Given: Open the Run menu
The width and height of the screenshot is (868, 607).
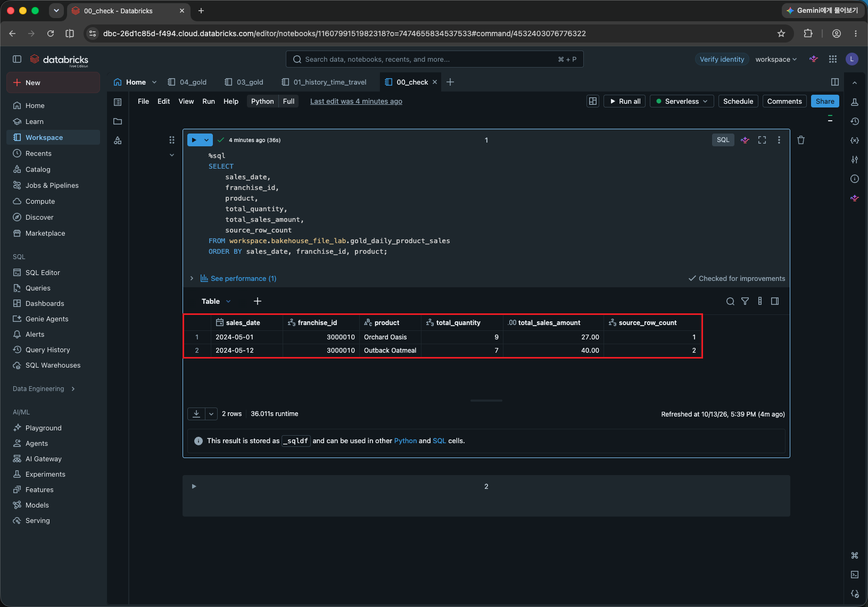Looking at the screenshot, I should [209, 101].
